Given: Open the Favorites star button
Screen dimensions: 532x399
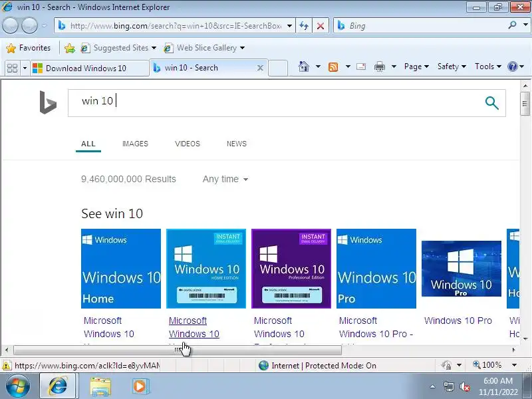Looking at the screenshot, I should pyautogui.click(x=28, y=48).
